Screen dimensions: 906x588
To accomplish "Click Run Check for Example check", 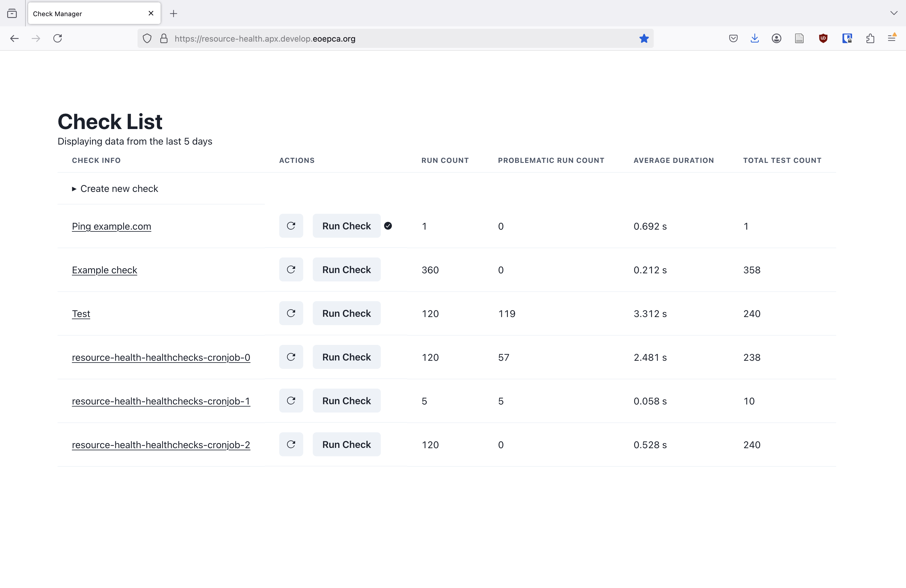I will (x=346, y=270).
